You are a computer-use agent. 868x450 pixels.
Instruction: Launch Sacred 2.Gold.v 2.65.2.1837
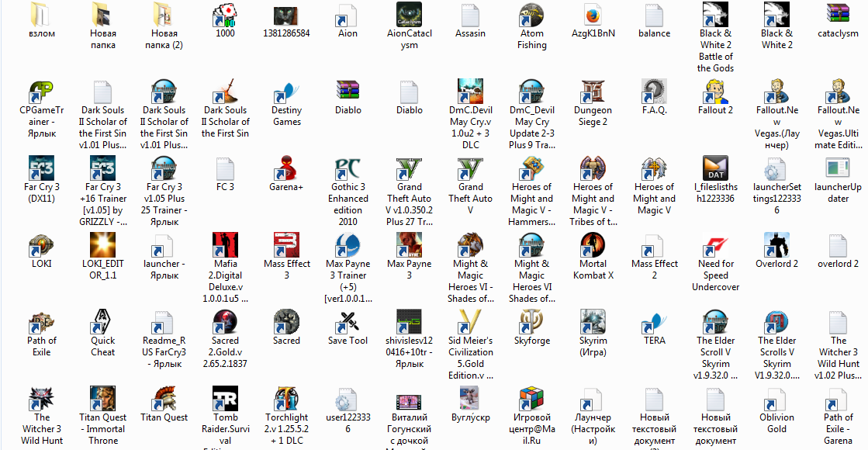pyautogui.click(x=225, y=322)
